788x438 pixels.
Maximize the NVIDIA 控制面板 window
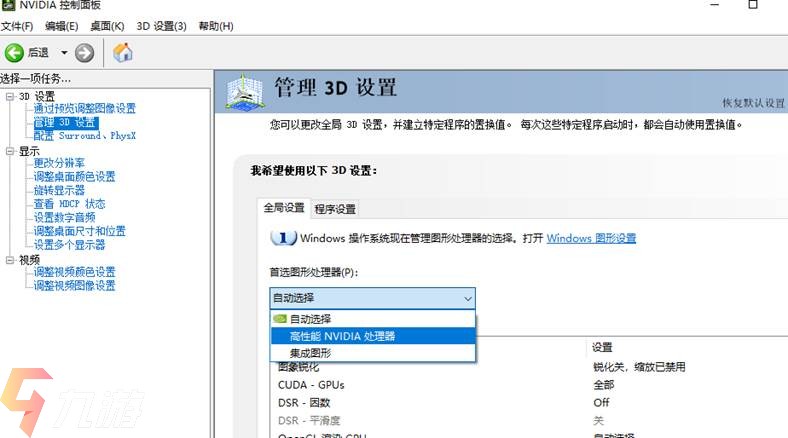pyautogui.click(x=753, y=5)
